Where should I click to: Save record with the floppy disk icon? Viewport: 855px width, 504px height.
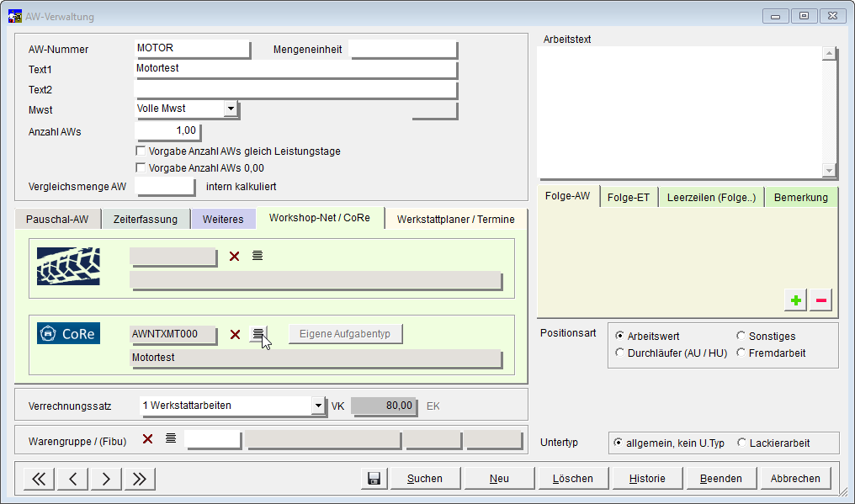[x=374, y=479]
